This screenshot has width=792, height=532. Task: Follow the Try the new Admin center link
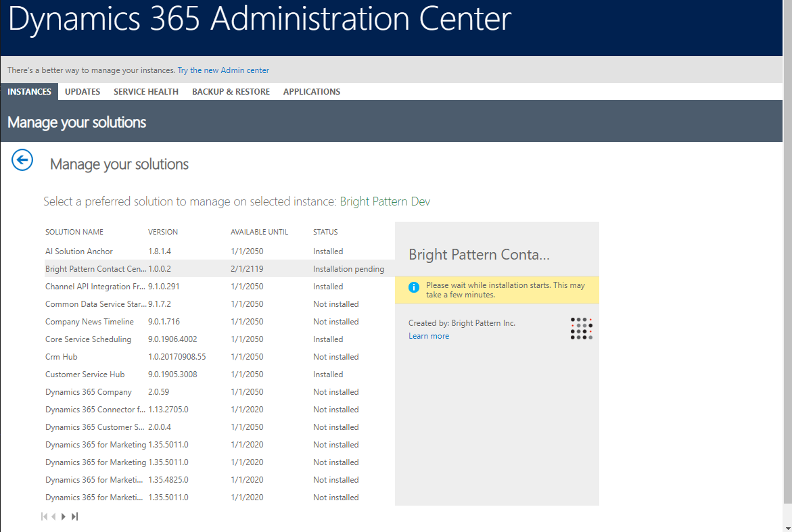tap(223, 70)
